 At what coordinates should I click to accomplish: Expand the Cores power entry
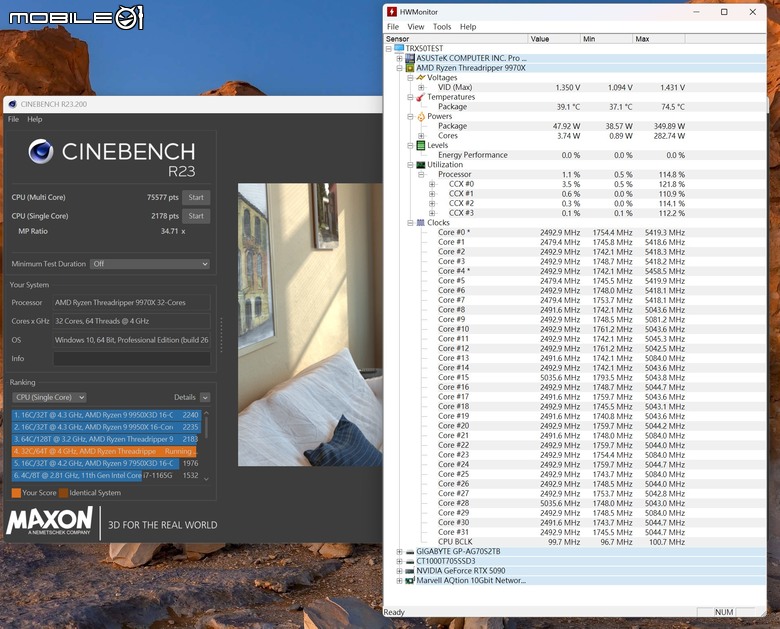click(421, 136)
